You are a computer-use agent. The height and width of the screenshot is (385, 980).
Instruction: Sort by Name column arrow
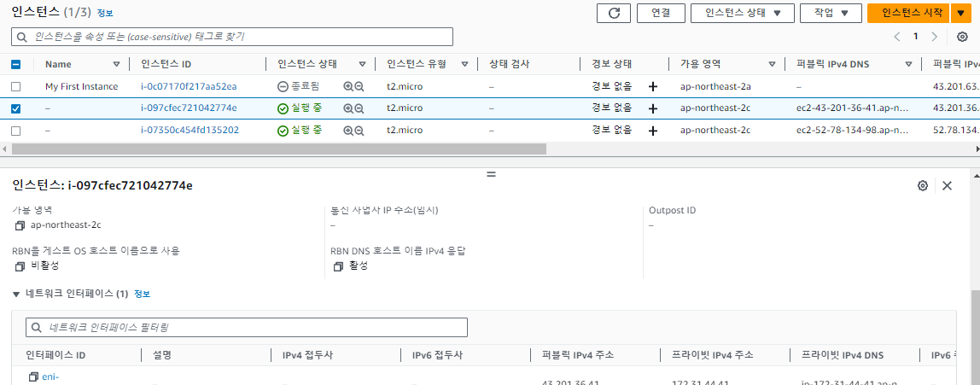(116, 64)
